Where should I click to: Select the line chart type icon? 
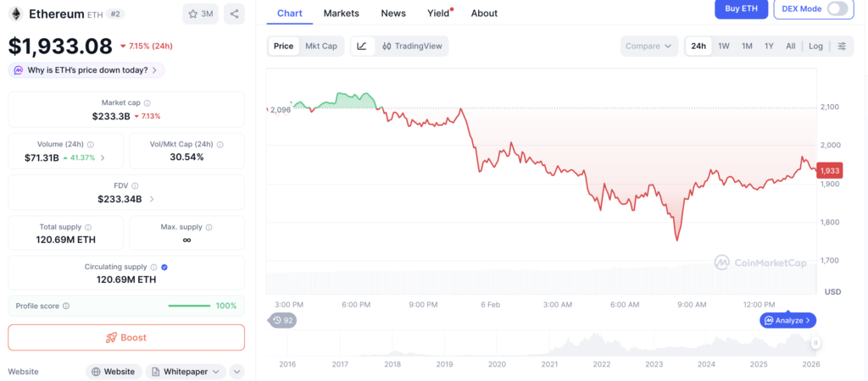(362, 47)
